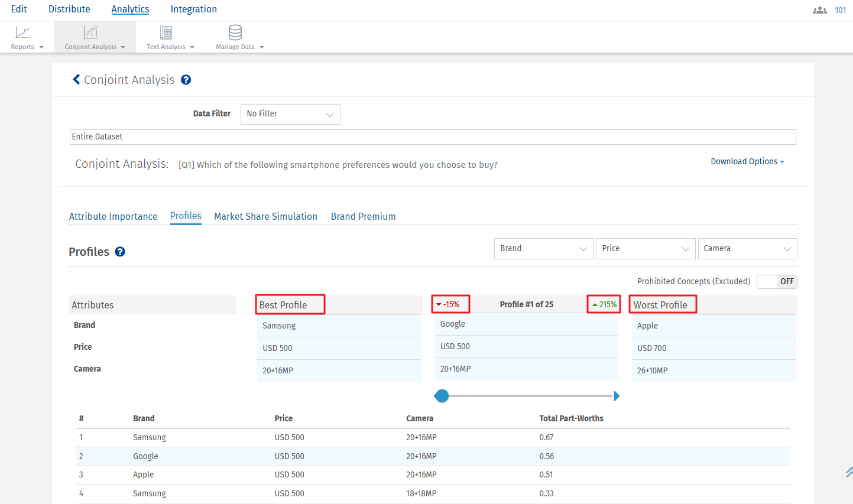This screenshot has height=504, width=853.
Task: Select the Profiles tab
Action: coord(186,216)
